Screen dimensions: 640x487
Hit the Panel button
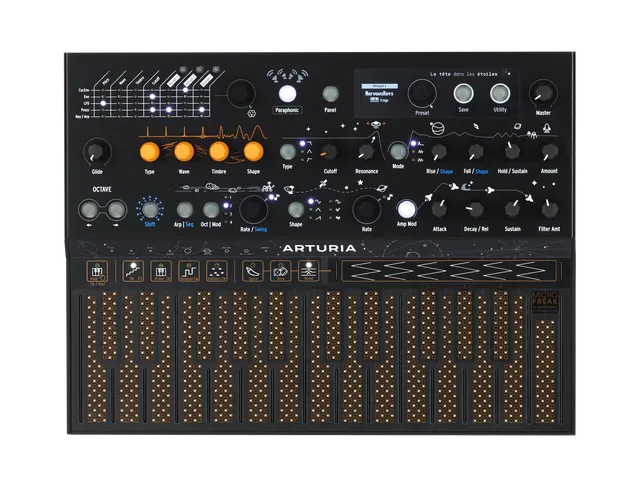[x=330, y=94]
